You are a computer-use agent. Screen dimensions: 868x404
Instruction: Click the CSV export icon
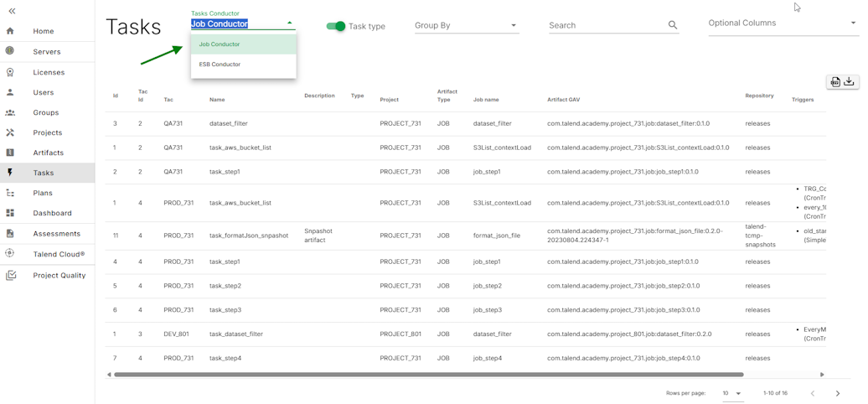[x=834, y=82]
